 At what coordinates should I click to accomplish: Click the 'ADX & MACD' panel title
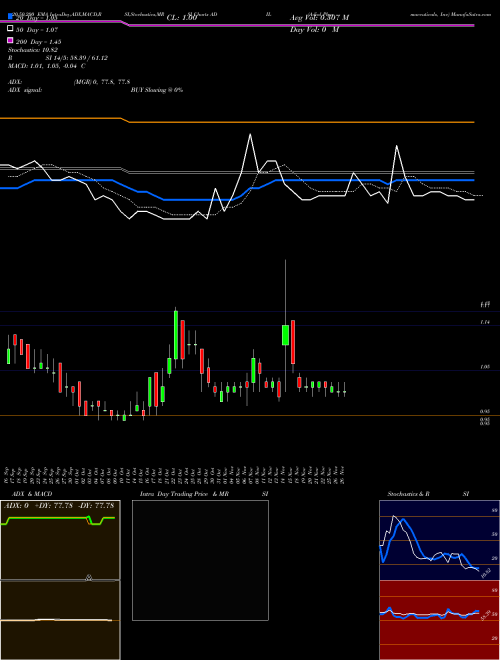(32, 494)
